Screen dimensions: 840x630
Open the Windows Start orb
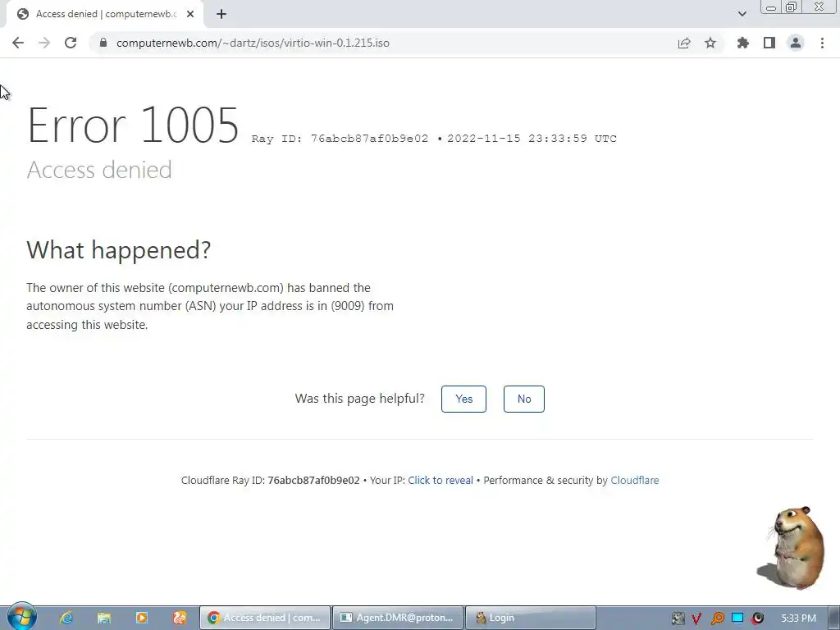click(22, 616)
